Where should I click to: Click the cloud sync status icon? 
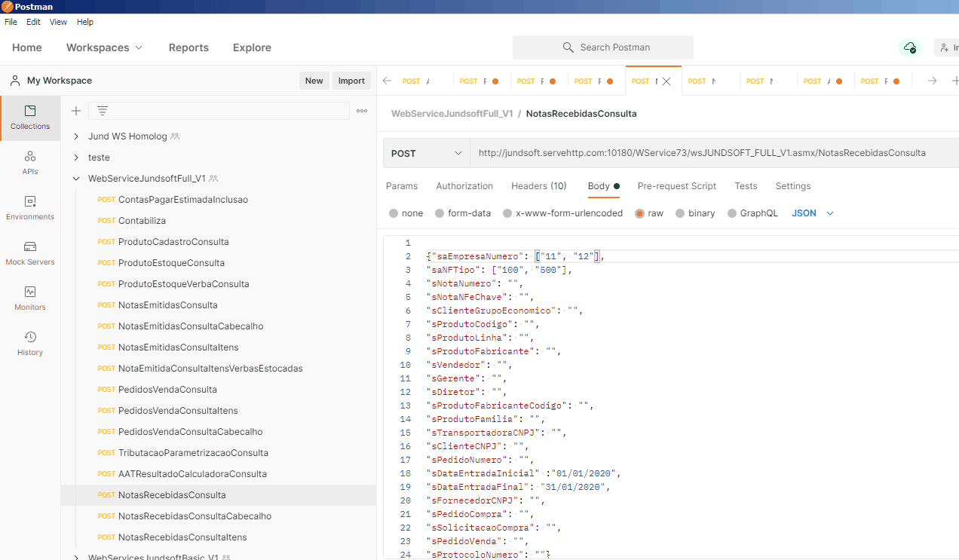[x=910, y=47]
